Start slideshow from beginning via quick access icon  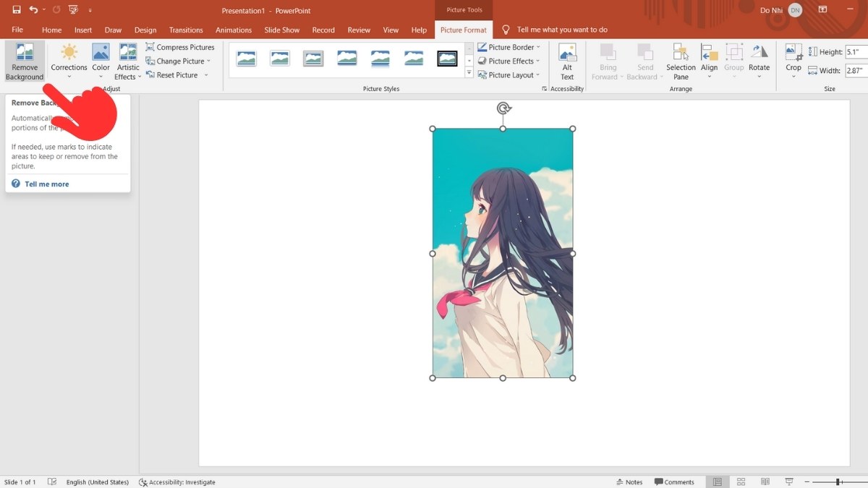[x=73, y=10]
